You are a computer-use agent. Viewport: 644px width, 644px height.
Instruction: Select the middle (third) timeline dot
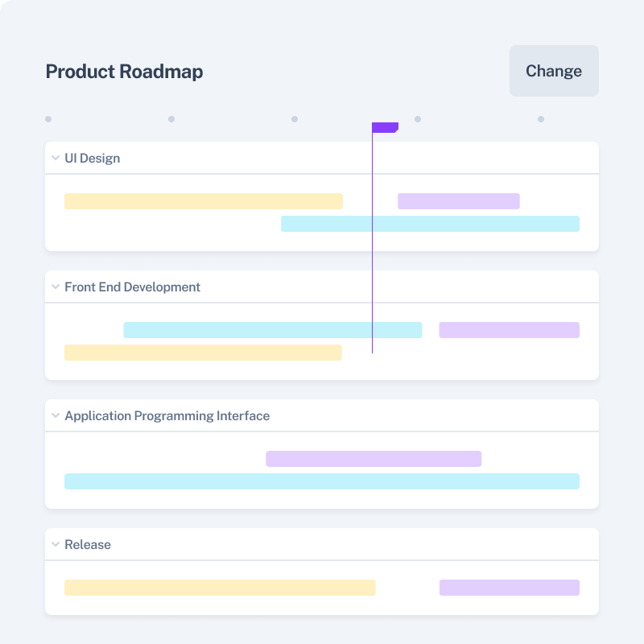(x=295, y=119)
